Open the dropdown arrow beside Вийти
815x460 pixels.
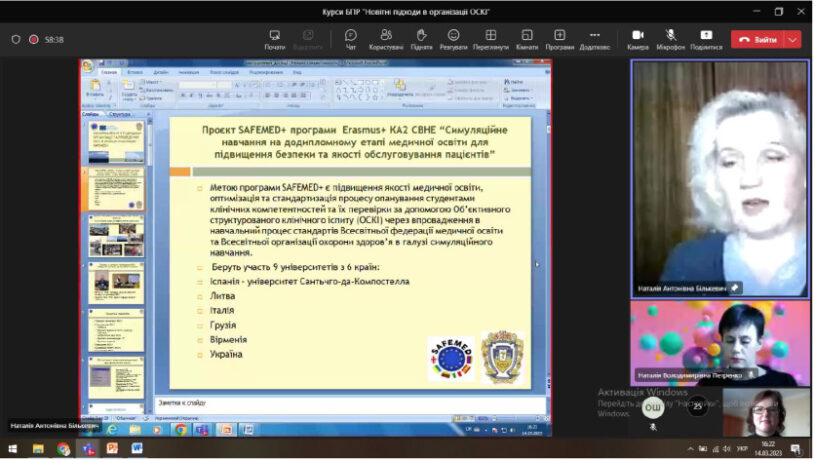coord(793,39)
